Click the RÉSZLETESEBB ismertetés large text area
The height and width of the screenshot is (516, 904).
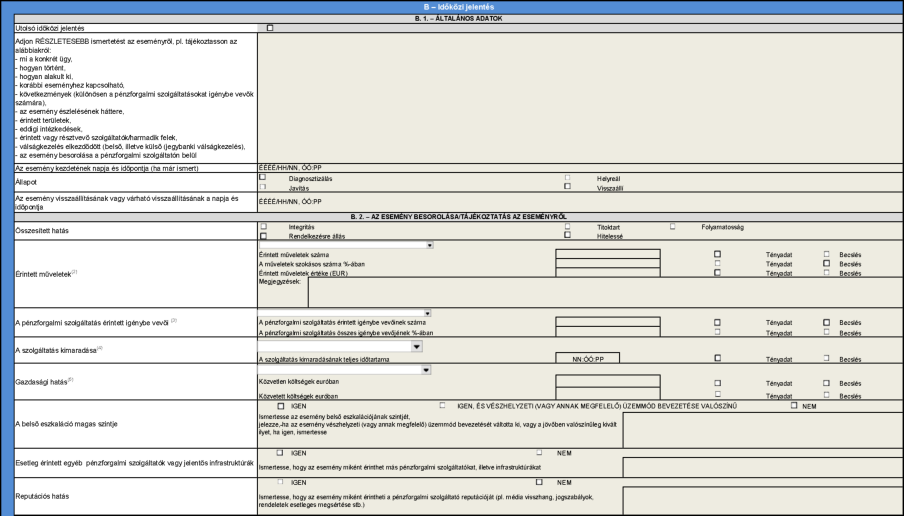580,98
